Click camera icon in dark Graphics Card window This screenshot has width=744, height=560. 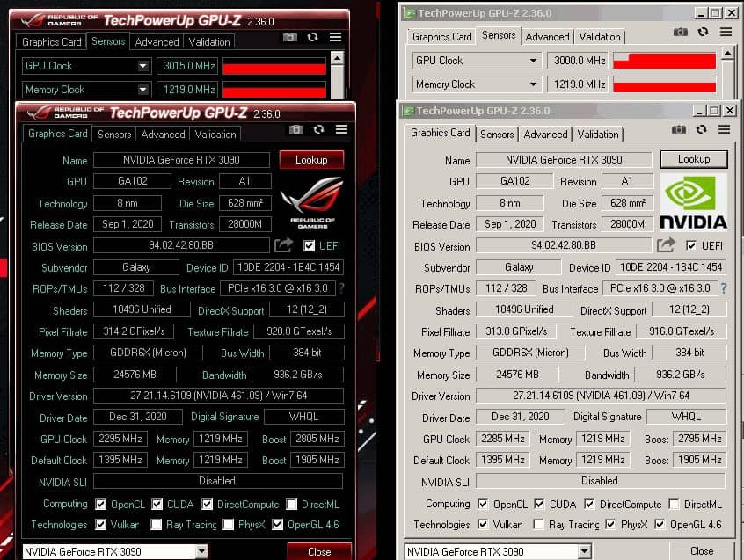pos(296,129)
